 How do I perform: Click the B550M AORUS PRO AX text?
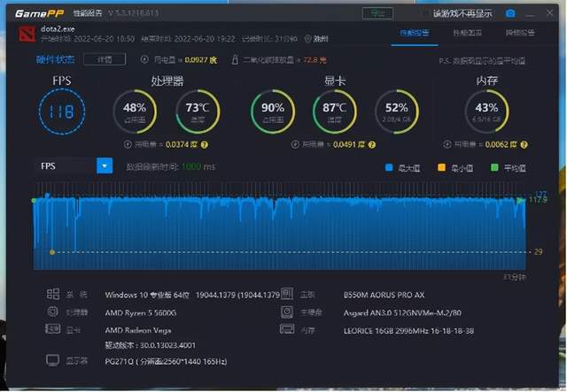(384, 295)
